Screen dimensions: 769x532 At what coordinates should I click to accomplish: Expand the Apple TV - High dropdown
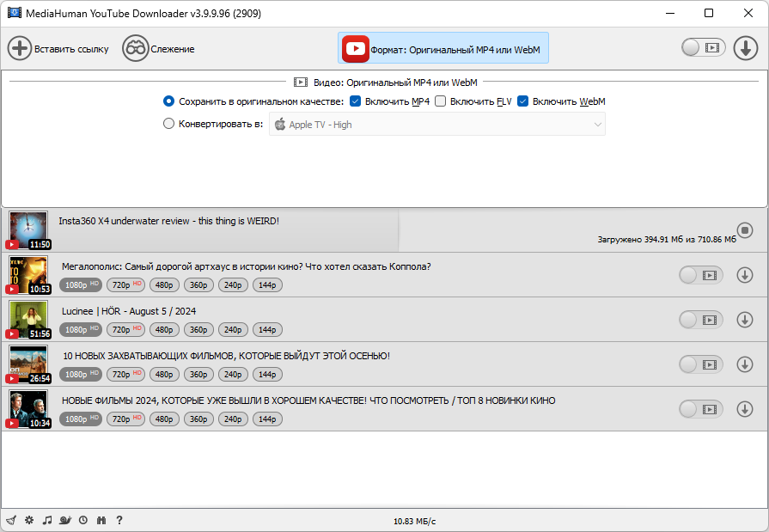[437, 124]
